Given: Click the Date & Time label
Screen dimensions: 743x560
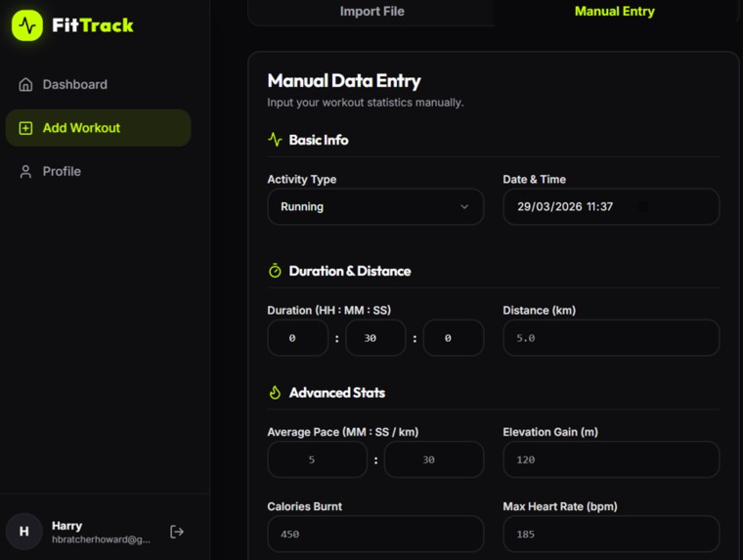Looking at the screenshot, I should [x=534, y=179].
